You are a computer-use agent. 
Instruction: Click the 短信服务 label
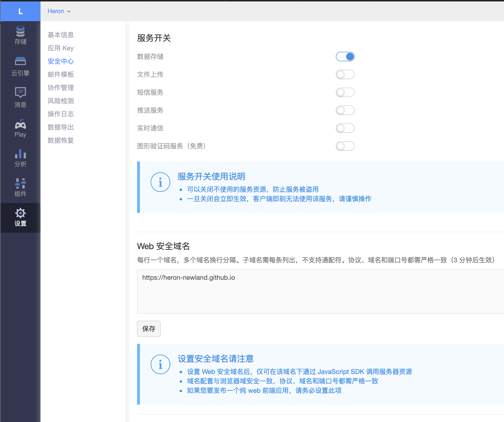pyautogui.click(x=150, y=92)
